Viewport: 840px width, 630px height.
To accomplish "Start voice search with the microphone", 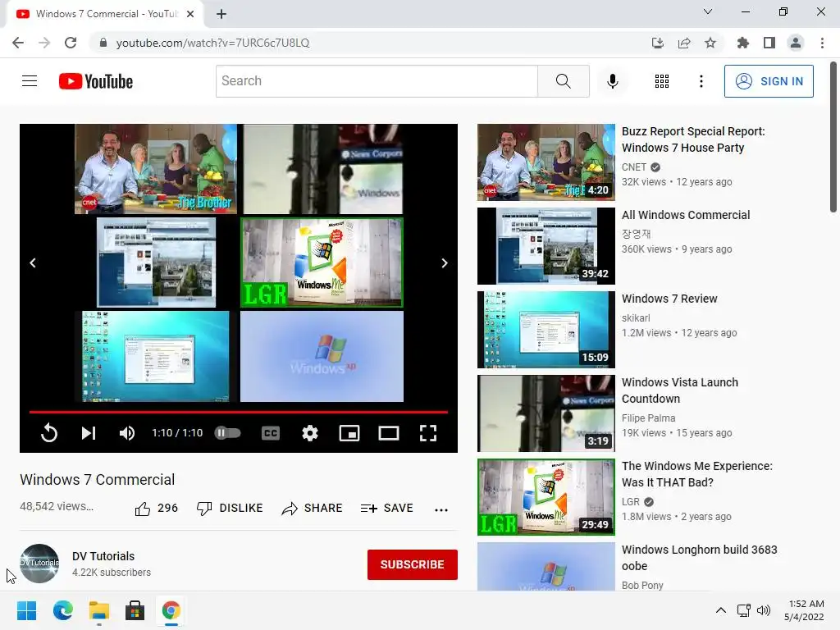I will point(612,81).
